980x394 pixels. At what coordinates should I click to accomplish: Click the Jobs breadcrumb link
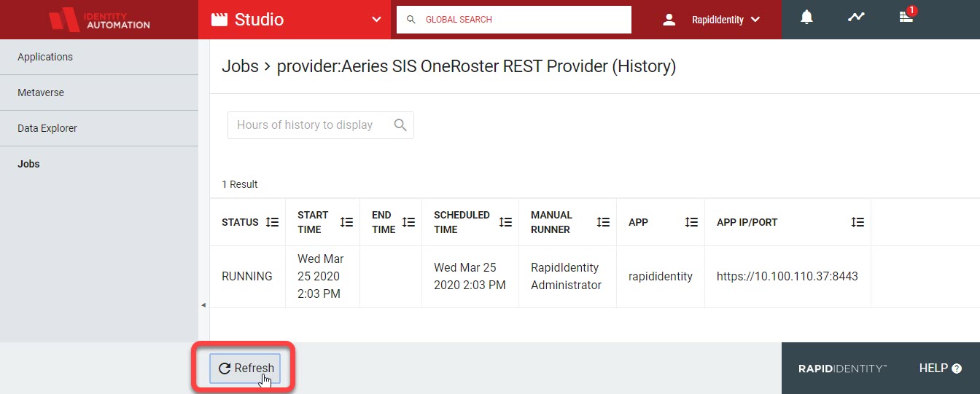tap(240, 66)
